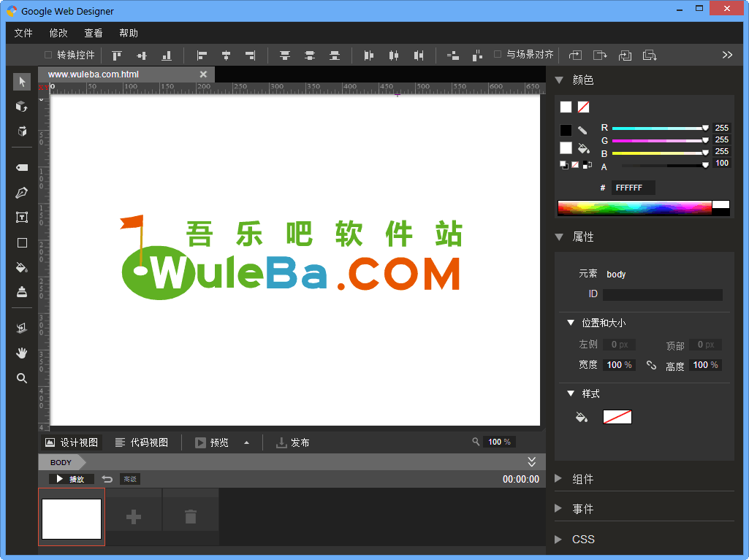Enable the 与场景对齐 checkbox
749x560 pixels.
(498, 55)
